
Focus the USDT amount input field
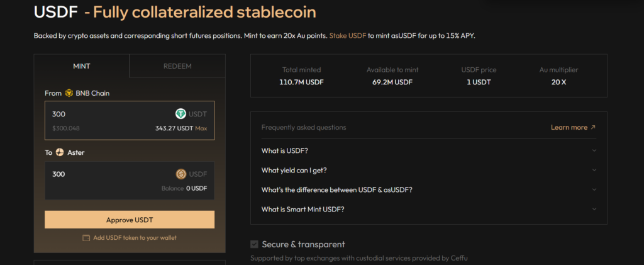tap(130, 120)
